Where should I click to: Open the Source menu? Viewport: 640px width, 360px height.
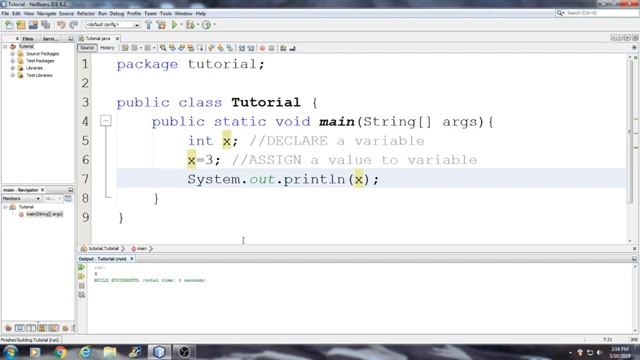click(66, 13)
